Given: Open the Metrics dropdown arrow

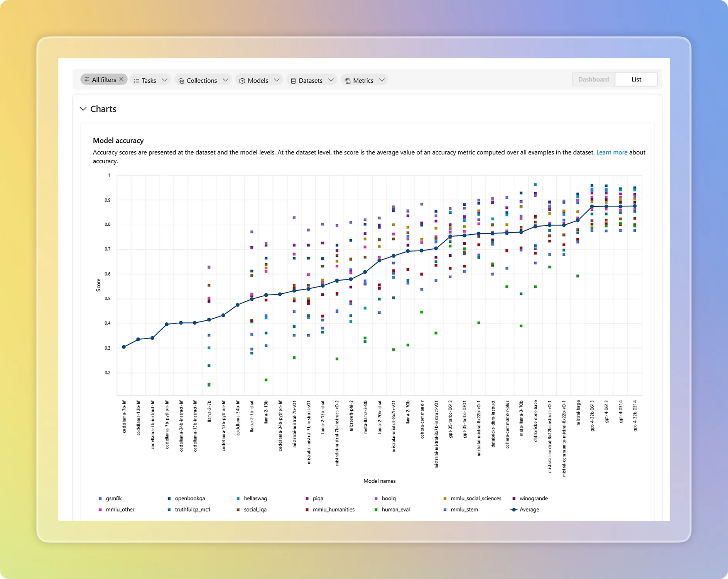Looking at the screenshot, I should click(x=382, y=80).
